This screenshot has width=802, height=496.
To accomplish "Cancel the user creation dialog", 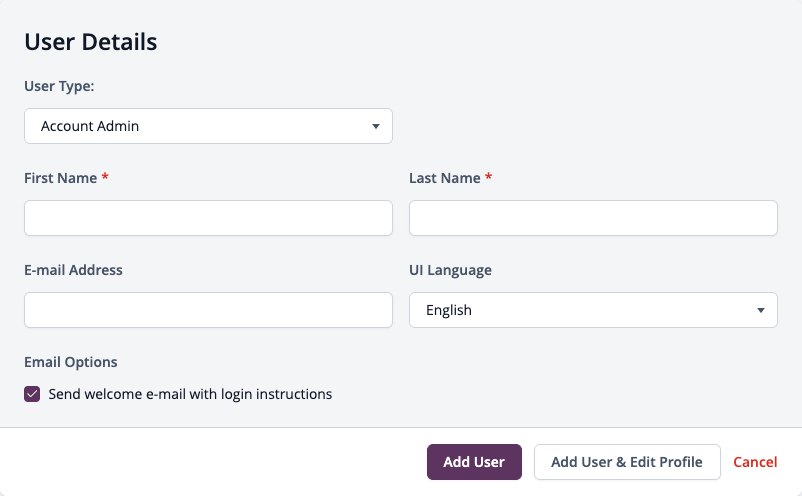I will click(755, 462).
